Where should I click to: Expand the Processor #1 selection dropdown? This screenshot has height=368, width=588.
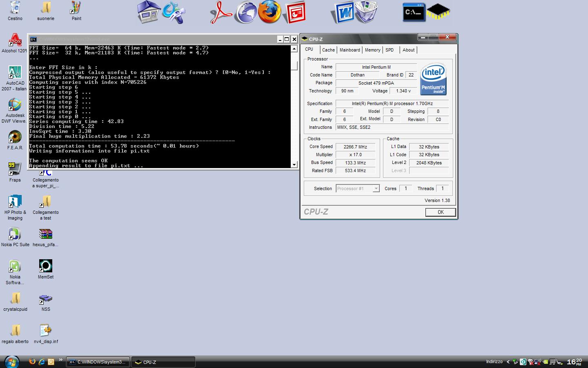coord(376,188)
